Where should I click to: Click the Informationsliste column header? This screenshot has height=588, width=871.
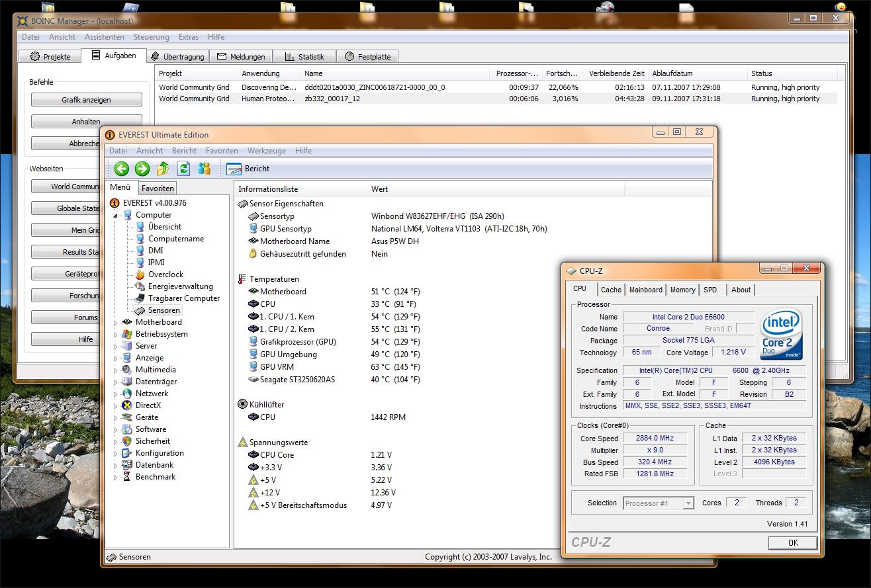click(301, 189)
